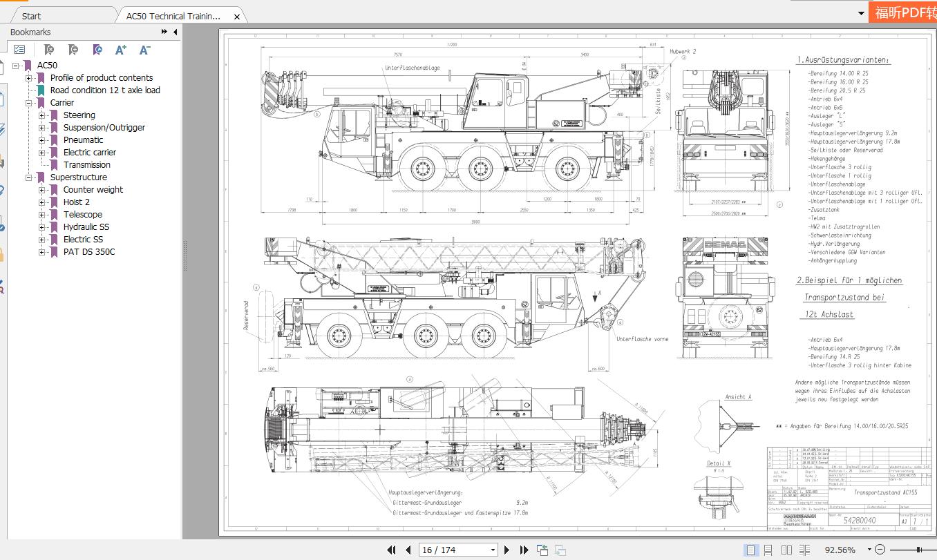Select the Hydraulic SS bookmark

(86, 226)
